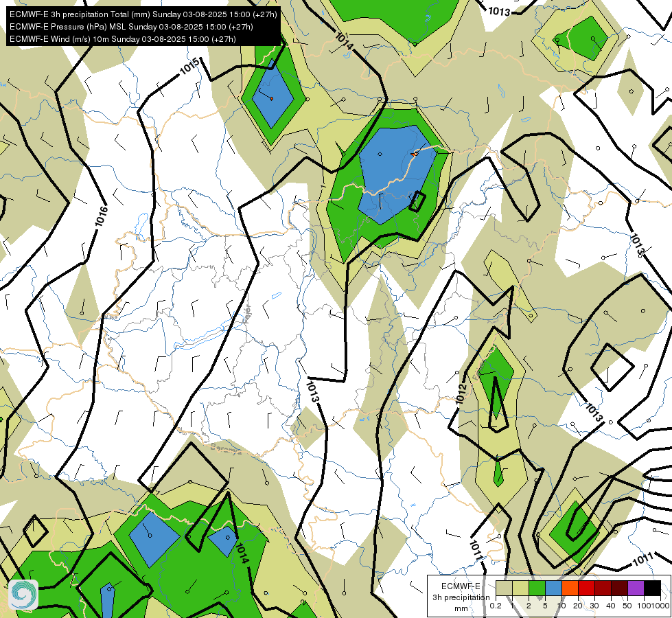The height and width of the screenshot is (618, 672).
Task: Click the '3h precipitation' legend label
Action: coord(461,597)
